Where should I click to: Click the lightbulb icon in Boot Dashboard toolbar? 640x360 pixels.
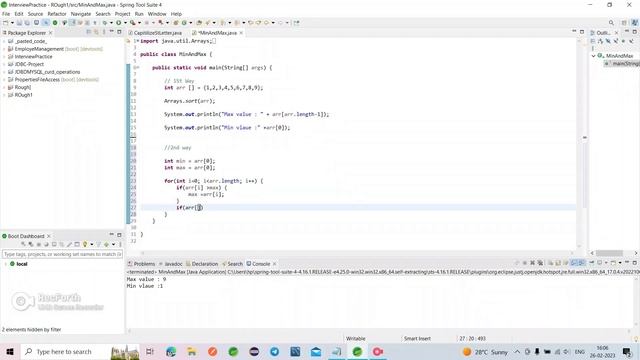coord(85,244)
